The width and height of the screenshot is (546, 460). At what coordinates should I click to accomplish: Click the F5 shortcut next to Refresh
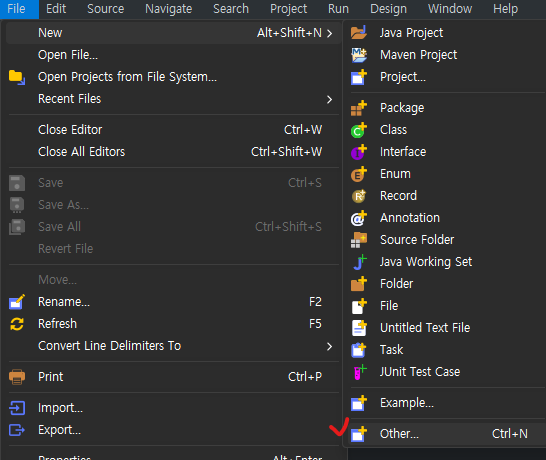[315, 324]
